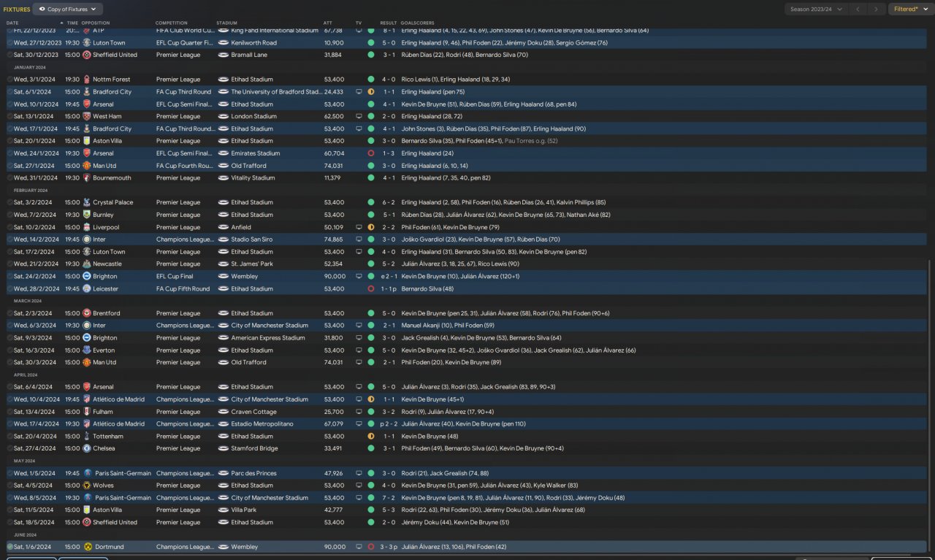Click the Crystal Palace club badge
Image resolution: width=935 pixels, height=560 pixels.
click(87, 203)
